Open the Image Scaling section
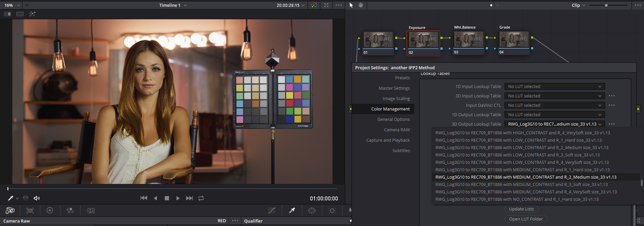 pyautogui.click(x=396, y=99)
